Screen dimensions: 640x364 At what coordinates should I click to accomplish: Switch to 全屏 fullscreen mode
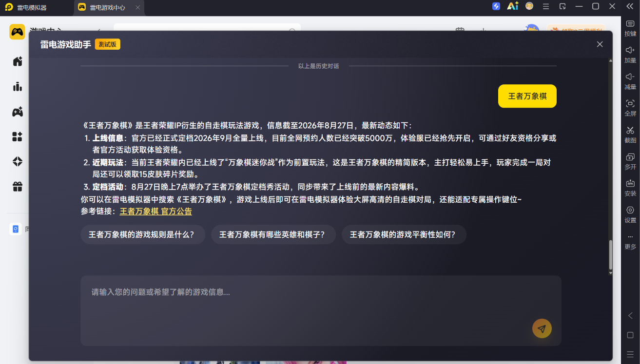click(x=630, y=108)
